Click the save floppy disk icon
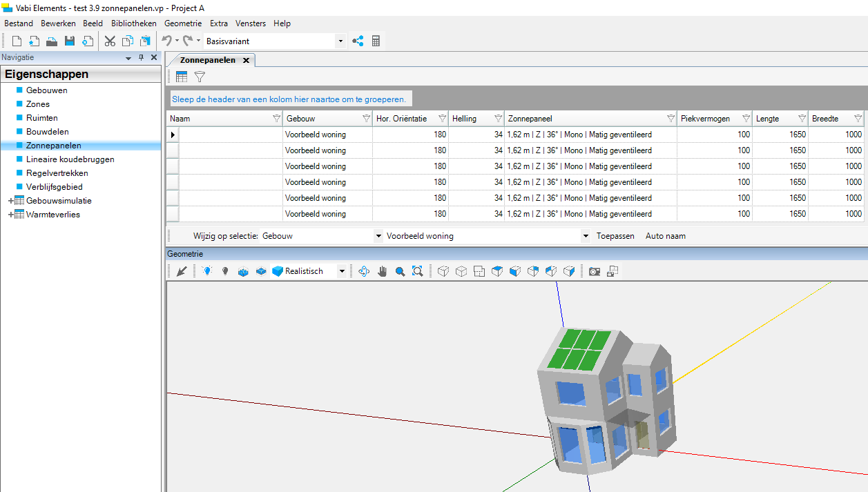This screenshot has width=868, height=492. [70, 41]
